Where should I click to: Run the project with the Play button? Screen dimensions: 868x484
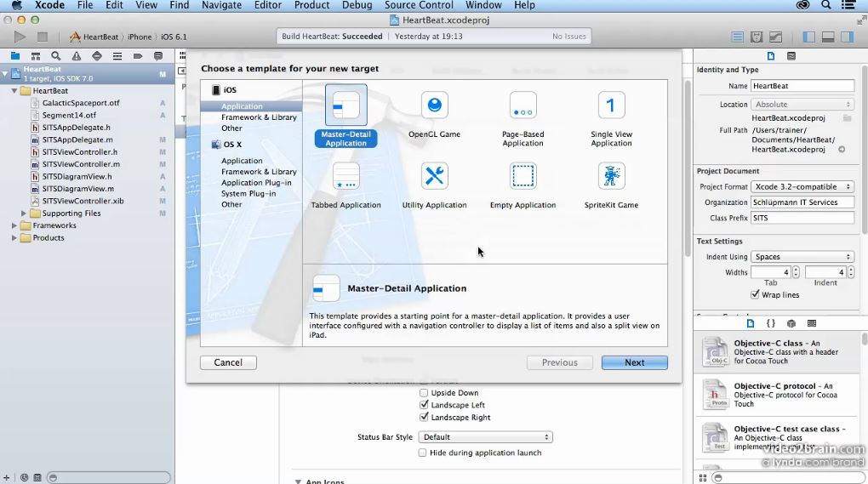20,37
